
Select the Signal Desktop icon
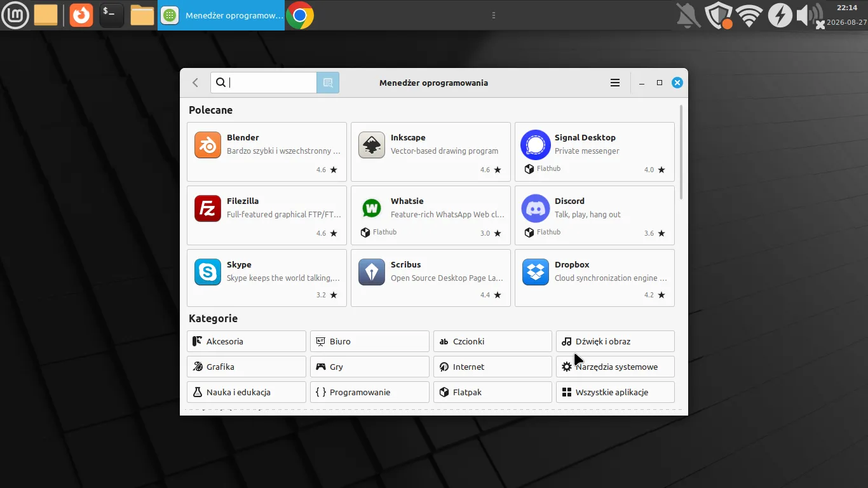click(x=536, y=145)
